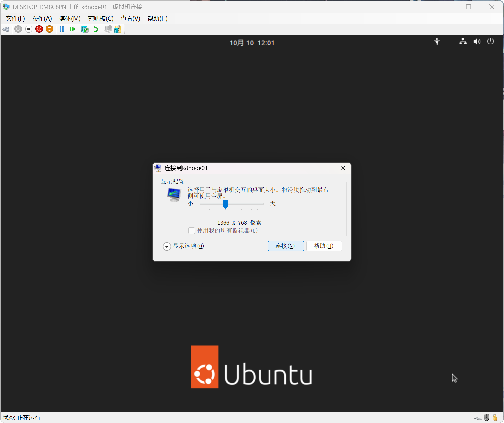Click the Ubuntu volume speaker icon
Screen dimensions: 504x423
477,42
